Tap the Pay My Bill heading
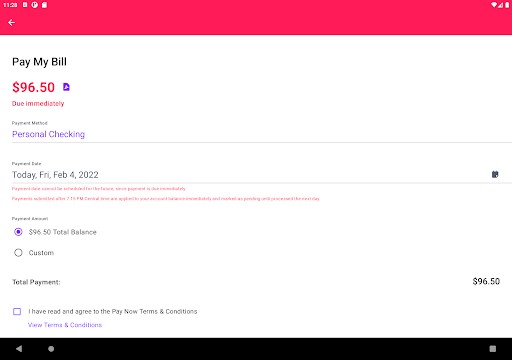Image resolution: width=512 pixels, height=360 pixels. 39,62
